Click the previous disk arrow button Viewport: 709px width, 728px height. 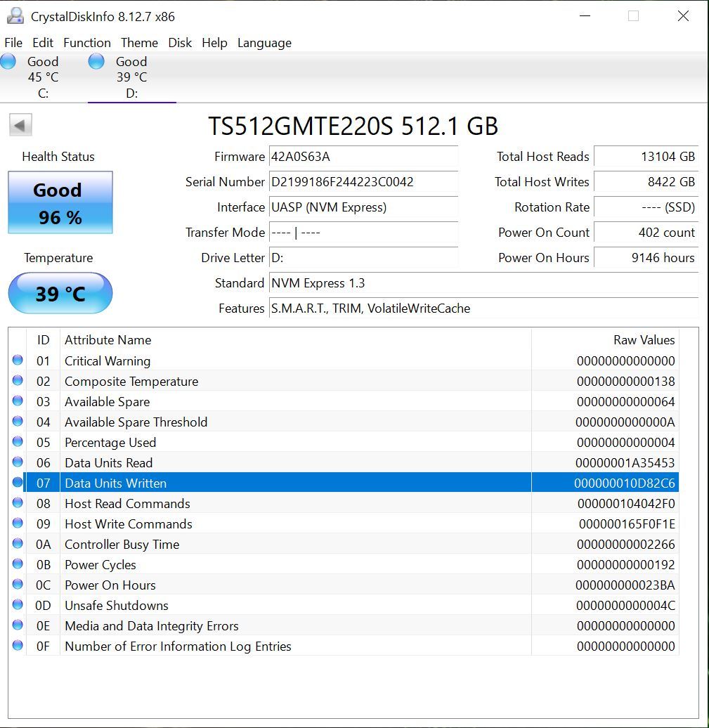[20, 125]
